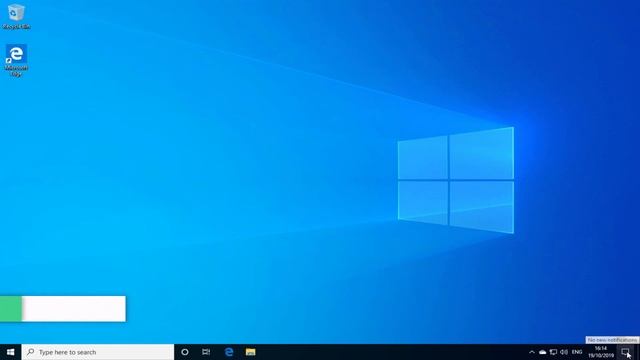The width and height of the screenshot is (640, 360).
Task: Open the Recycle Bin desktop icon
Action: [16, 17]
